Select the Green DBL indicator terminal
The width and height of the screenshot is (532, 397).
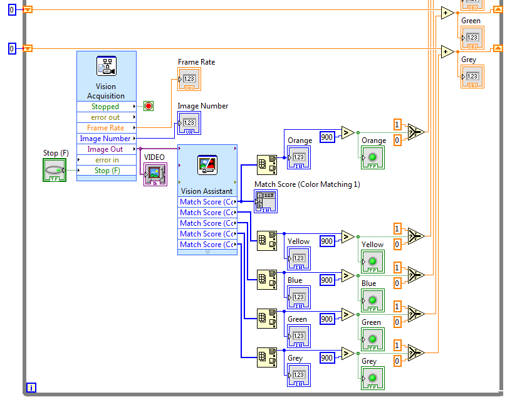click(472, 38)
